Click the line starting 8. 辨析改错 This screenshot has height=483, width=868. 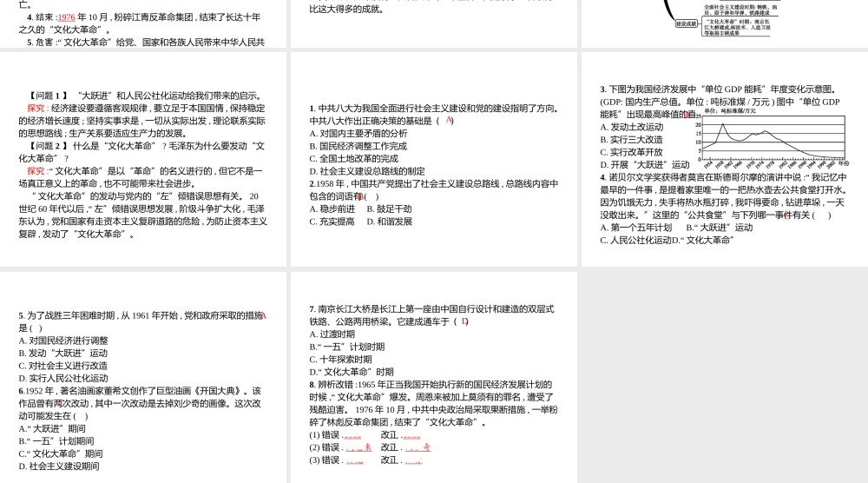pos(431,385)
